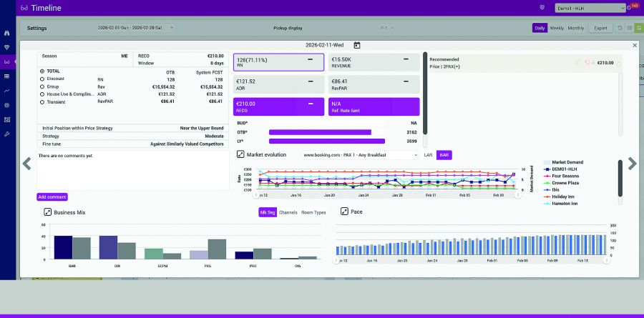Switch to Weekly view
The height and width of the screenshot is (318, 644).
point(557,28)
